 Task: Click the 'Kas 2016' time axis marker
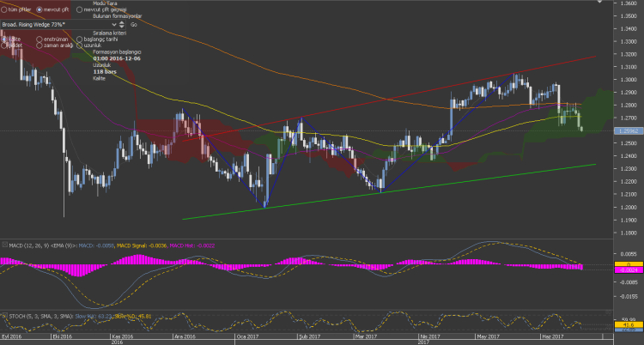coord(124,336)
